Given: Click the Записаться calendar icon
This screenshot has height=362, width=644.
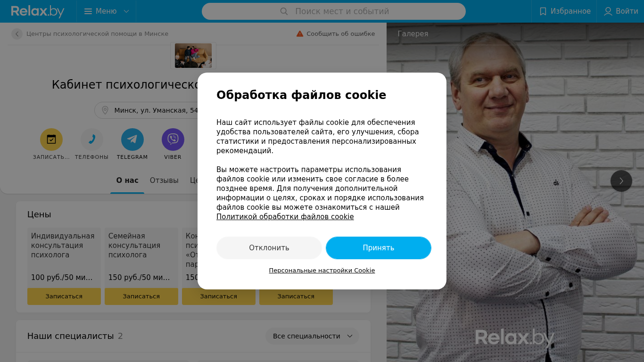Looking at the screenshot, I should click(x=51, y=140).
